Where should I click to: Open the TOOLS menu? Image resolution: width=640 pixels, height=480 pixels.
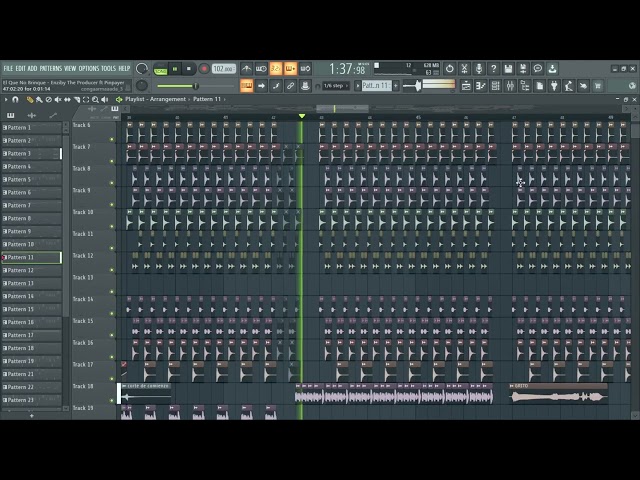(109, 69)
